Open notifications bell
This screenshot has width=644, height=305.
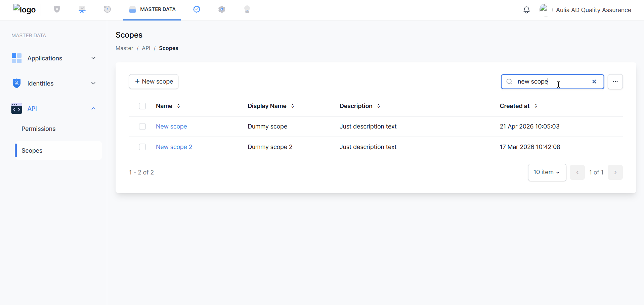coord(526,10)
